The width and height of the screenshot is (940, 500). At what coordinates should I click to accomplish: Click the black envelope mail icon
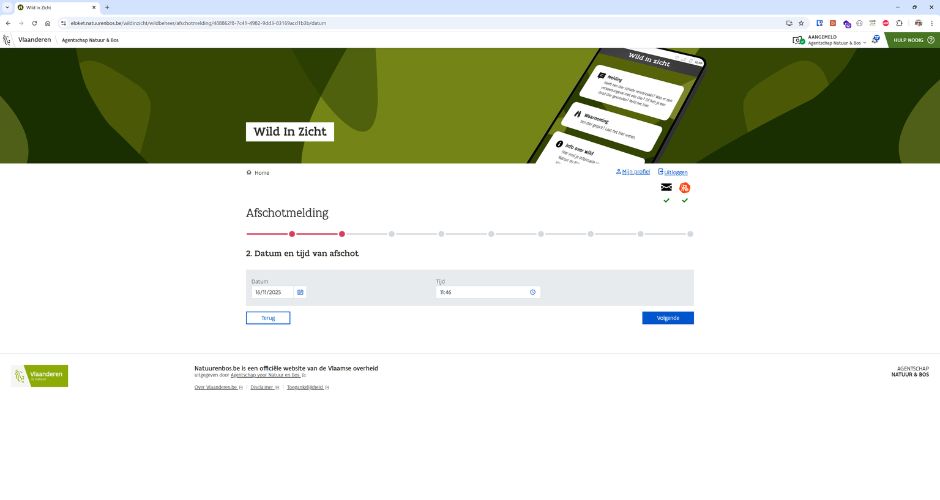pos(666,188)
